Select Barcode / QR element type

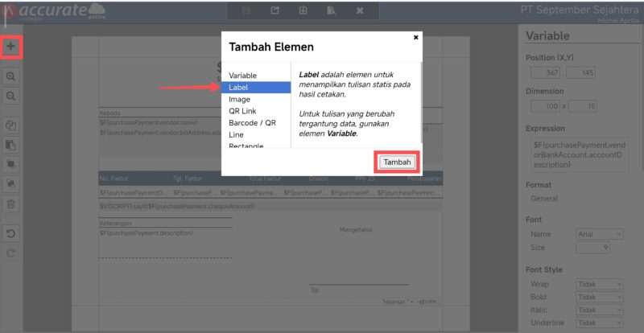pos(252,123)
